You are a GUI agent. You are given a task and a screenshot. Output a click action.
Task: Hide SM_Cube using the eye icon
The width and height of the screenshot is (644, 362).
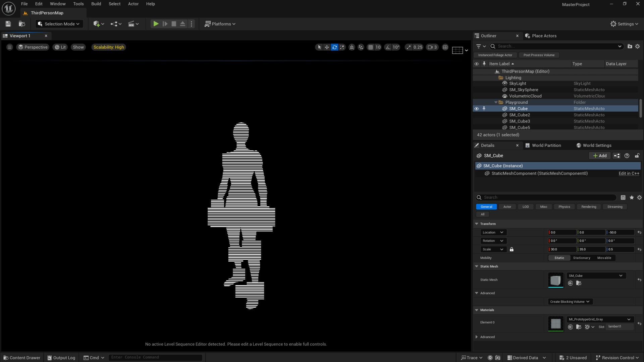click(x=476, y=109)
